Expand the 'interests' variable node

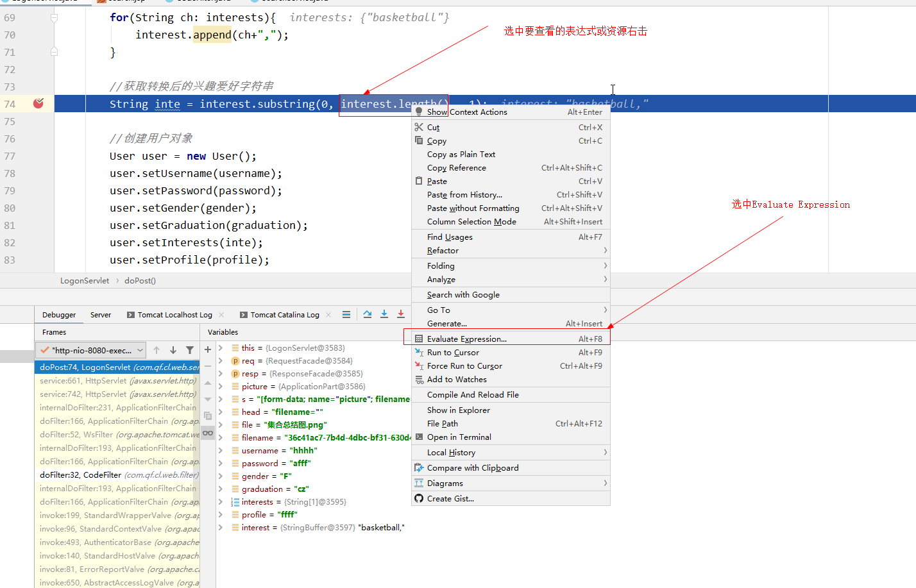click(x=221, y=502)
